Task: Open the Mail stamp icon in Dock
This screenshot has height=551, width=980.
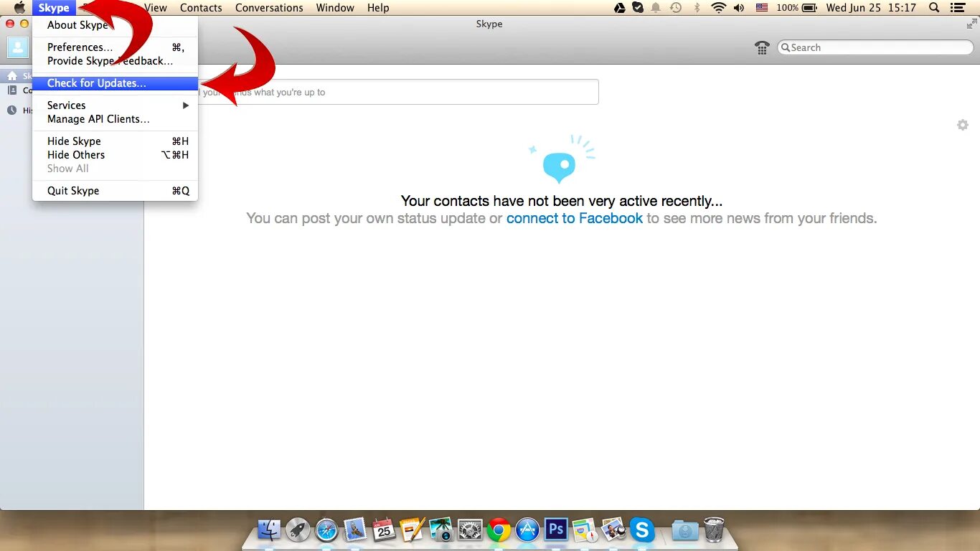Action: (355, 529)
